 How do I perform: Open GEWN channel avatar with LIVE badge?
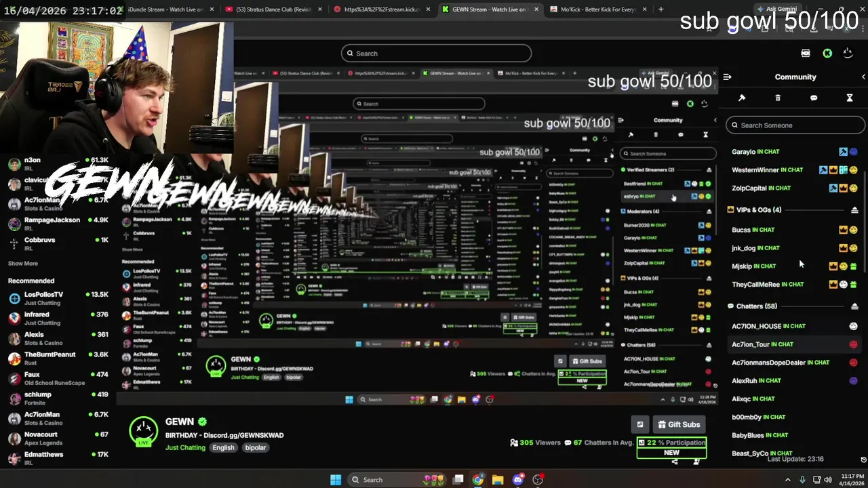click(x=144, y=430)
